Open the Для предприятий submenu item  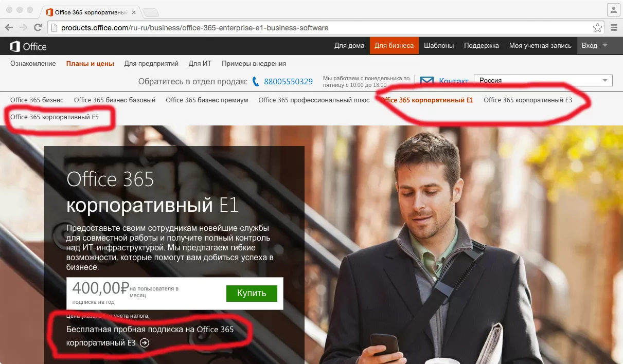pyautogui.click(x=151, y=64)
